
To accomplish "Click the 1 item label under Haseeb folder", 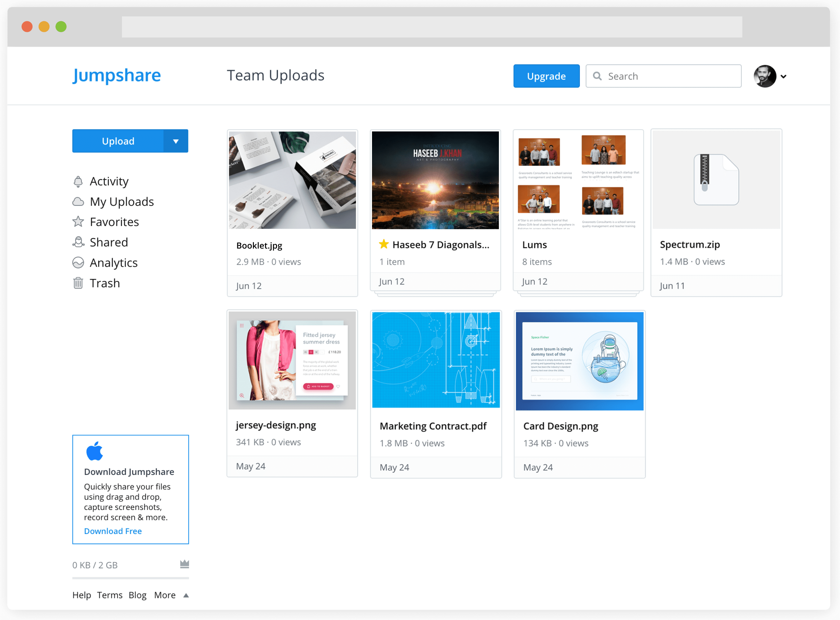I will click(x=392, y=262).
